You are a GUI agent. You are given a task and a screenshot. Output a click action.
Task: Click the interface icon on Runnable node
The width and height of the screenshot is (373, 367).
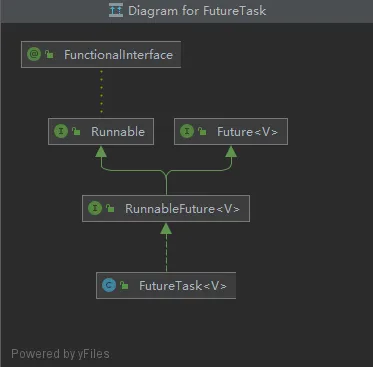click(61, 131)
